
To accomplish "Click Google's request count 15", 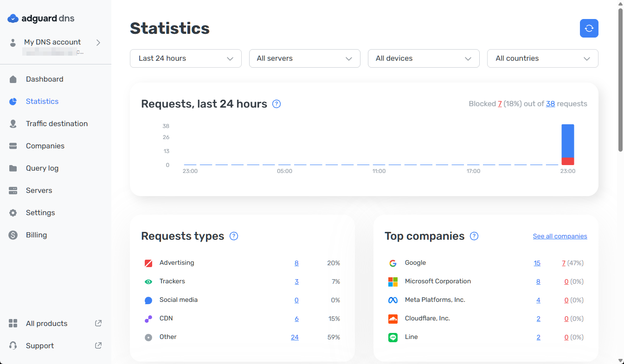I will (x=537, y=263).
